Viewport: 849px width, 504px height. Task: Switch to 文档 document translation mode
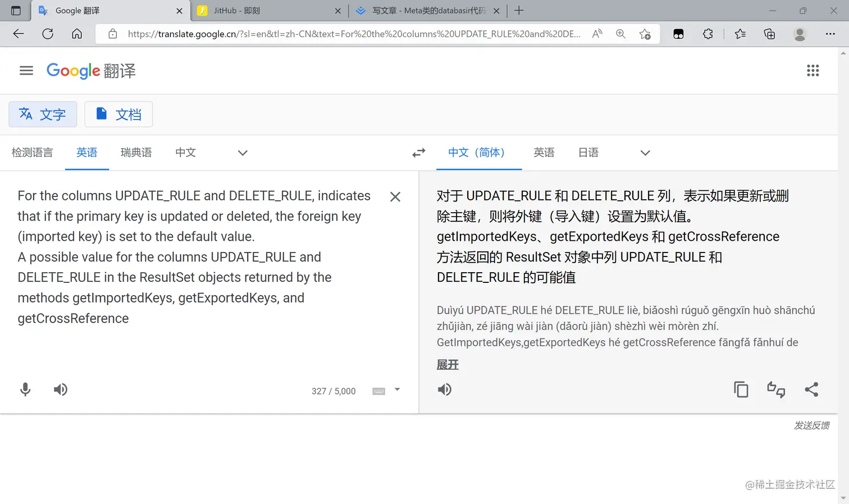point(118,114)
